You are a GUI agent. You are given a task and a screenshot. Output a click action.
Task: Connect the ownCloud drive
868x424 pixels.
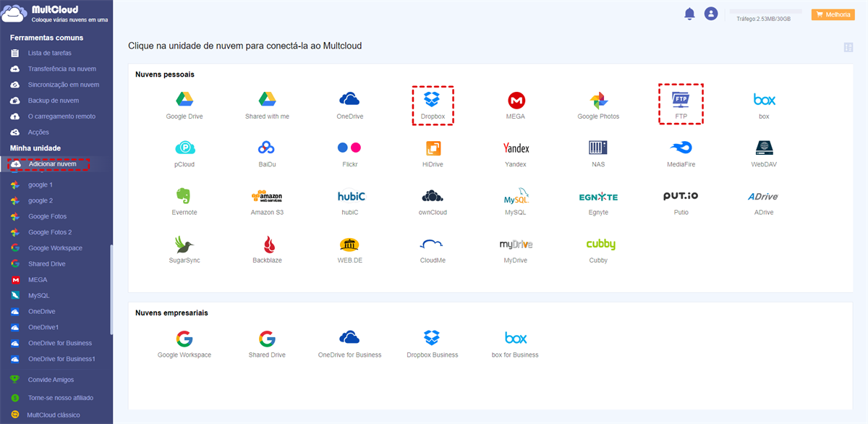click(433, 201)
